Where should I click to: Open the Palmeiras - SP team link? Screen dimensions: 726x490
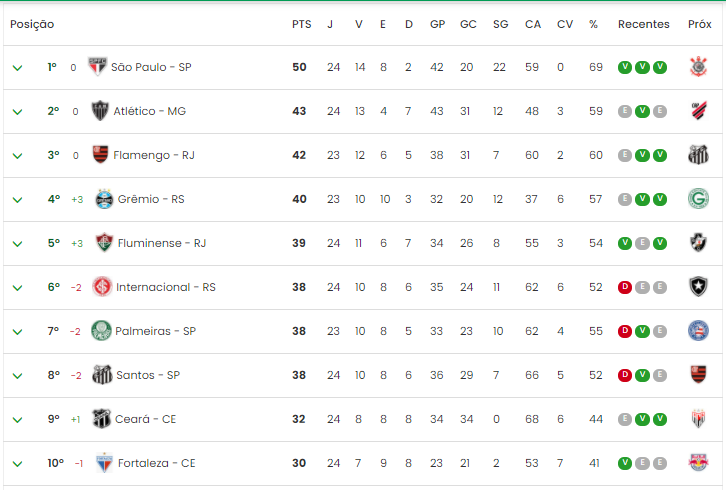156,331
